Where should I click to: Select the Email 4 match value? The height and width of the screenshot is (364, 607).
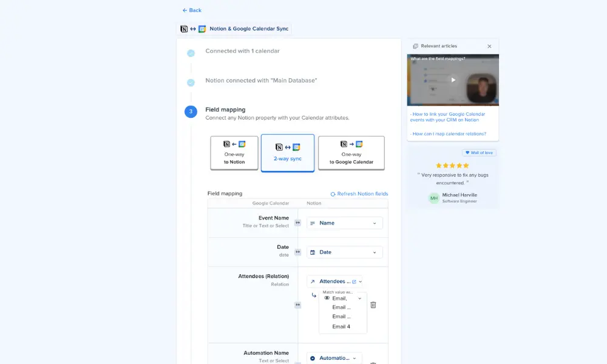pyautogui.click(x=341, y=326)
